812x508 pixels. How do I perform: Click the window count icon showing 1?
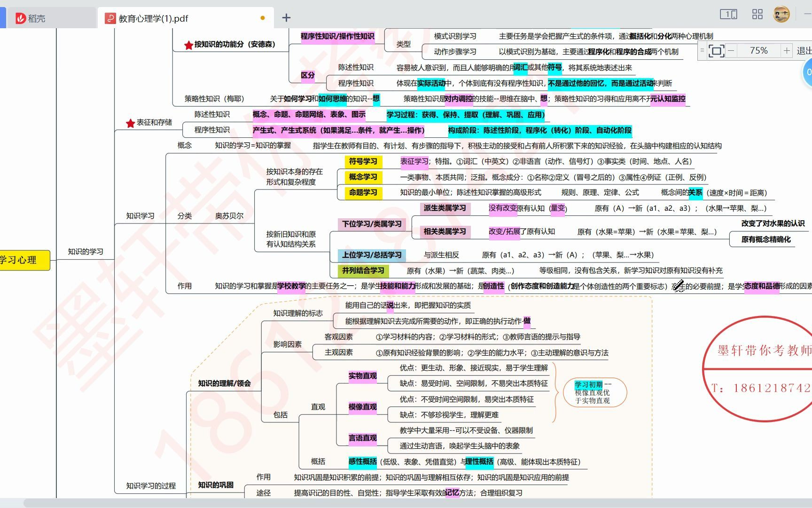point(728,14)
